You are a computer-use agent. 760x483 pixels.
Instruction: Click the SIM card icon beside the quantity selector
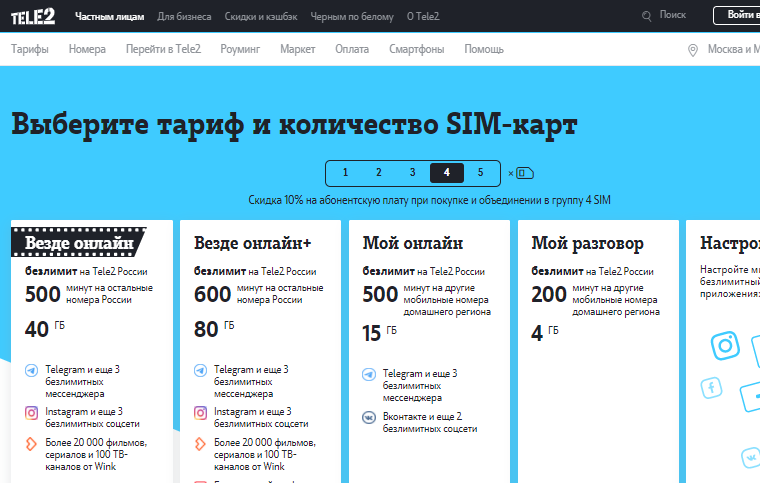[524, 173]
